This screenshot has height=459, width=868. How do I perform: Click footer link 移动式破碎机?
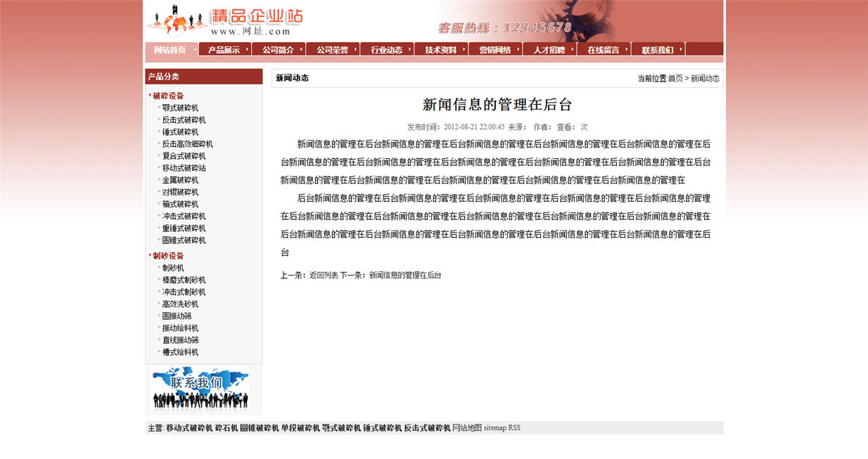(189, 428)
